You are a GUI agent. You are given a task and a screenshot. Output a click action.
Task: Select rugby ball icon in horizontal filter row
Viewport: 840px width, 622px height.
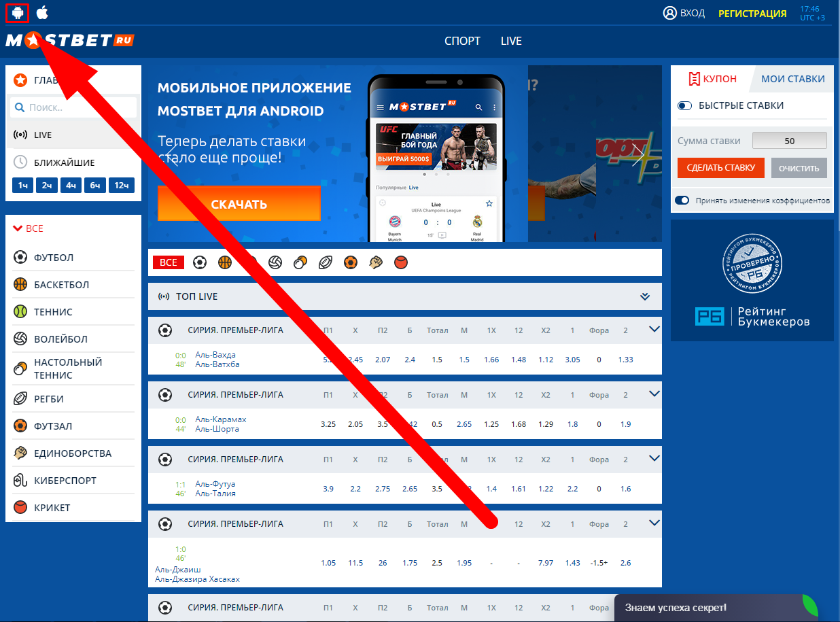326,262
